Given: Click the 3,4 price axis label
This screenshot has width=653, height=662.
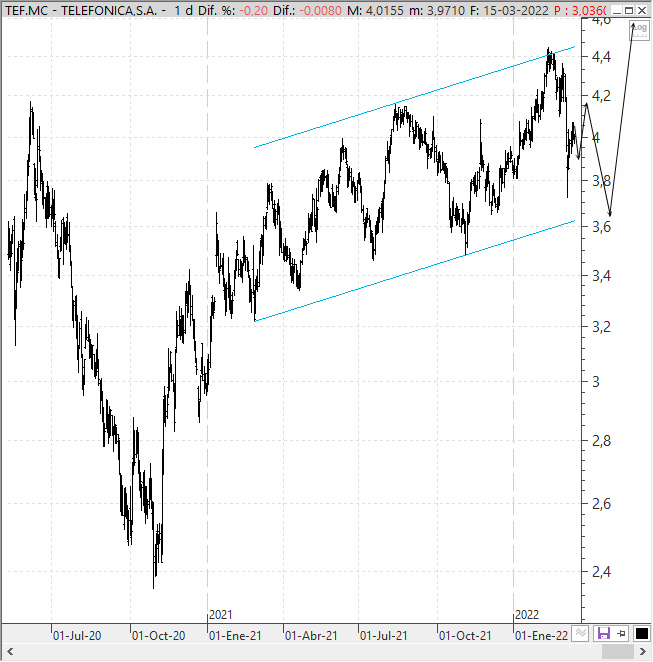Looking at the screenshot, I should (x=602, y=276).
